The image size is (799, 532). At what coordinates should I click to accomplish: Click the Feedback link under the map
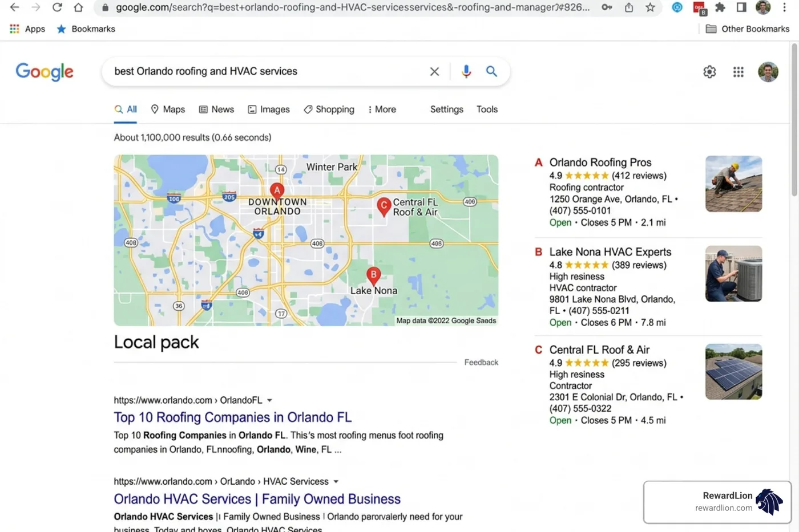pyautogui.click(x=481, y=363)
